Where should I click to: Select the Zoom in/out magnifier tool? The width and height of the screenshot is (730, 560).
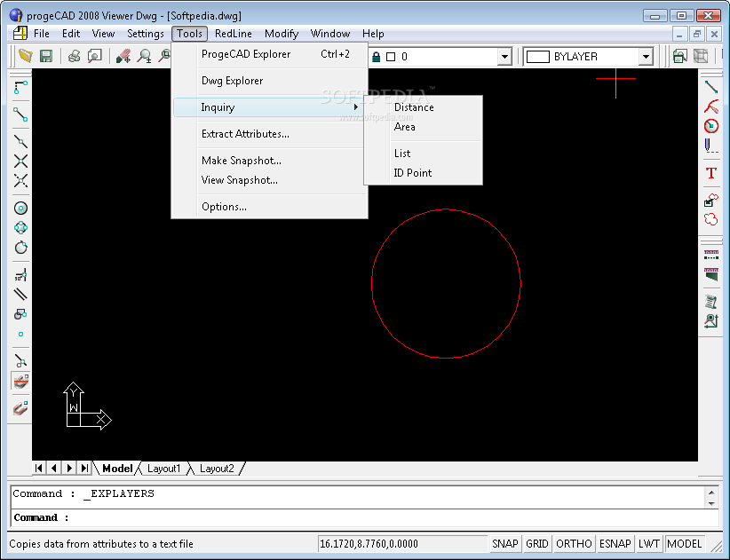coord(145,56)
